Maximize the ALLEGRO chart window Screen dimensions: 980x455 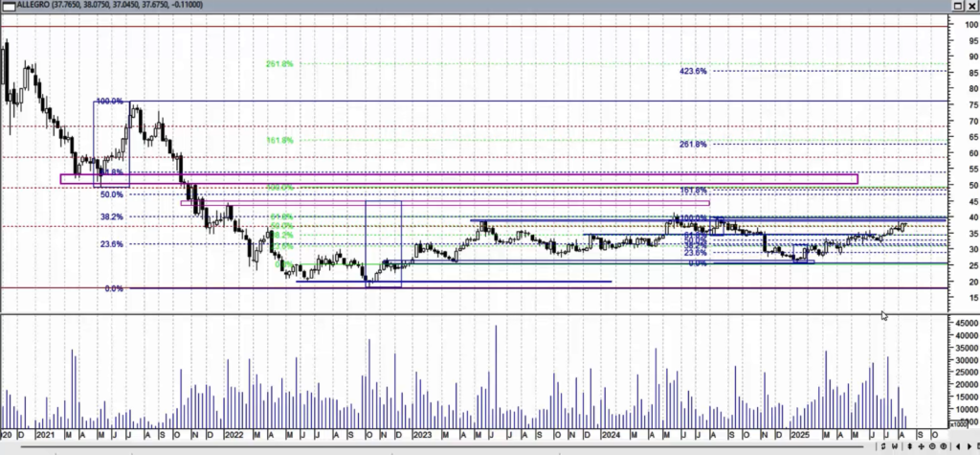click(957, 6)
